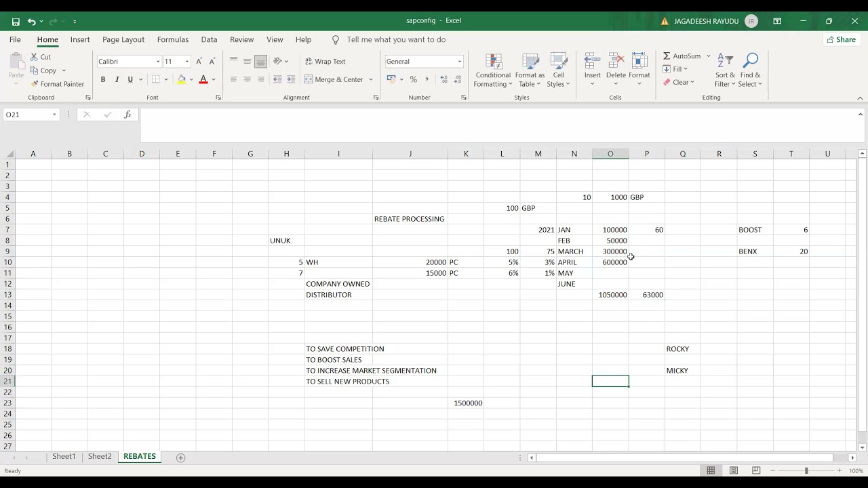The image size is (868, 488).
Task: Apply Comma Style format
Action: (x=427, y=79)
